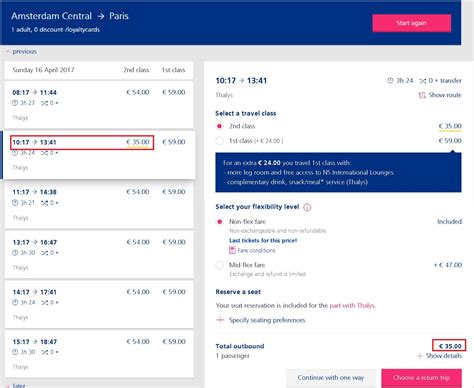Select the Non-flex fare radio button
The image size is (474, 388).
point(219,222)
